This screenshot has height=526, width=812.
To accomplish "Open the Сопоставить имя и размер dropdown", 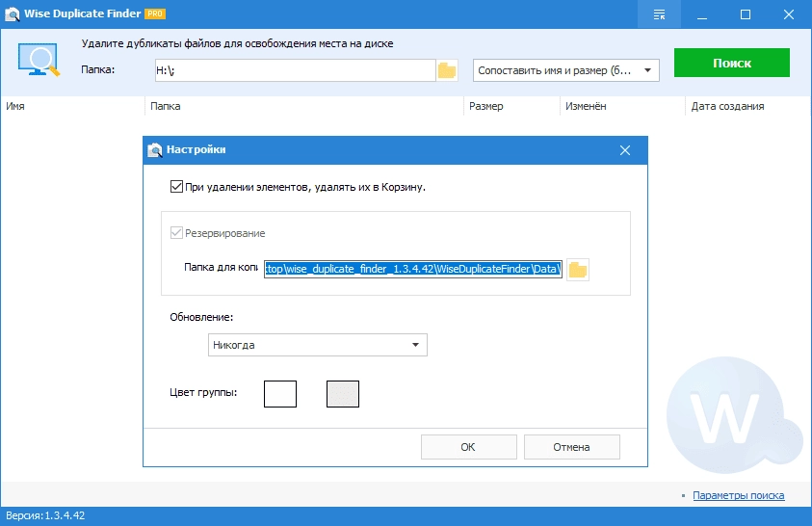I will click(x=566, y=70).
